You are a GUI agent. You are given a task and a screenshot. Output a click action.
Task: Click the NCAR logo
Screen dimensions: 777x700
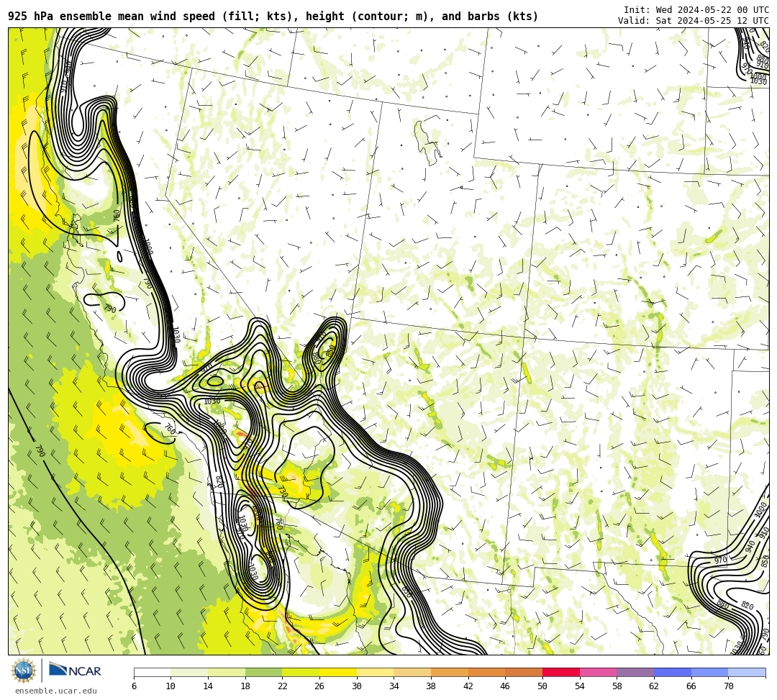point(75,671)
